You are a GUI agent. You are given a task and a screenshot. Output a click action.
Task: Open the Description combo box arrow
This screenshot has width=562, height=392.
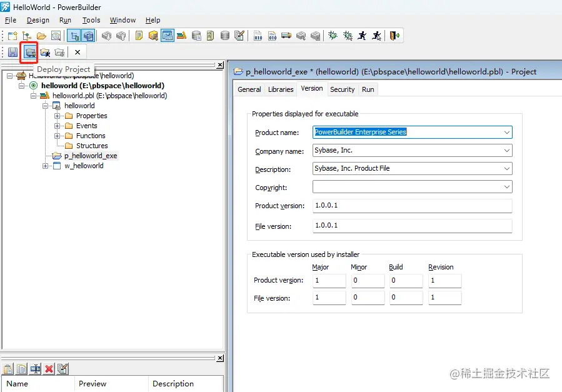[x=507, y=168]
